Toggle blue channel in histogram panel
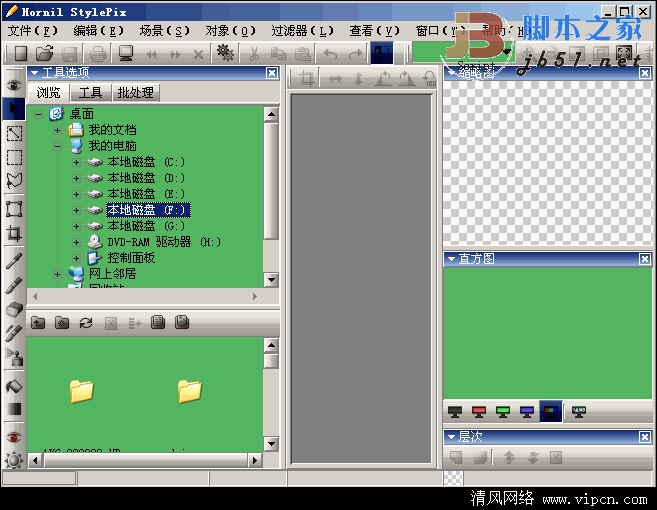Screen dimensions: 657x510 [x=526, y=411]
